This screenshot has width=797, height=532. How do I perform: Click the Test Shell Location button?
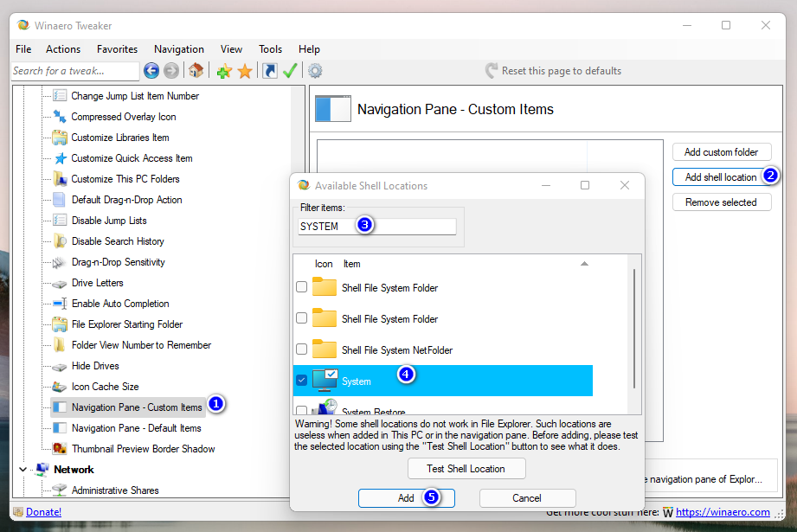[x=466, y=469]
